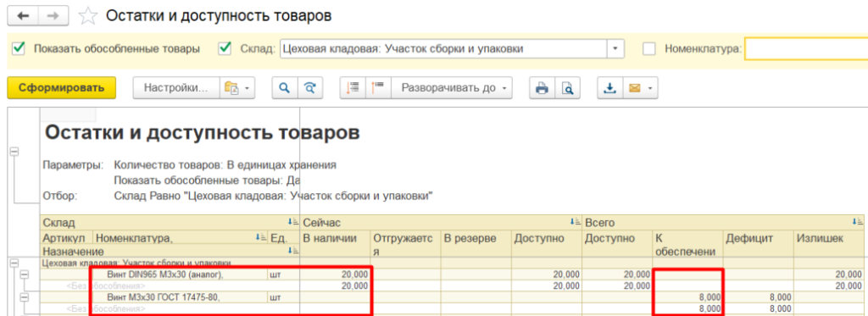Click the 'Отбор:' parameter label
The width and height of the screenshot is (868, 316).
60,196
